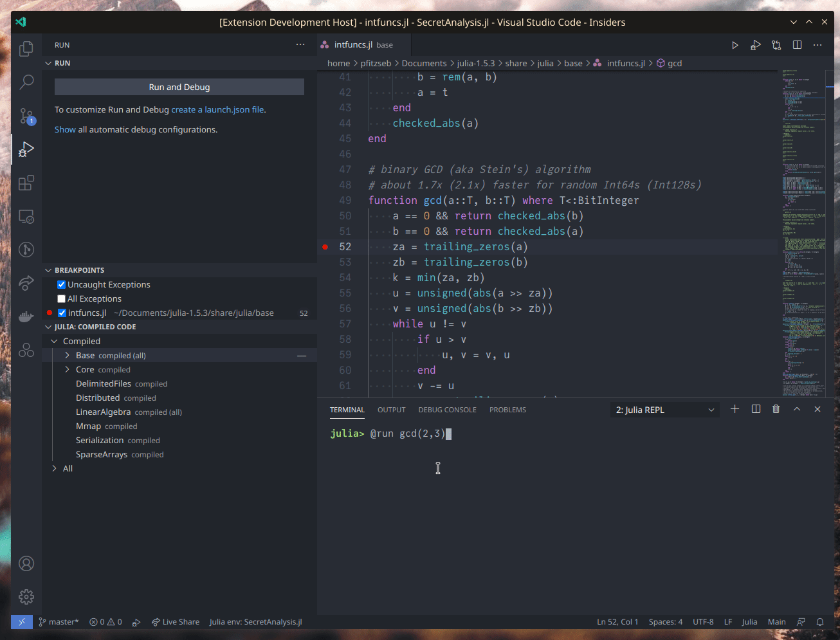Open the Remote Explorer icon
Viewport: 840px width, 640px height.
click(26, 216)
